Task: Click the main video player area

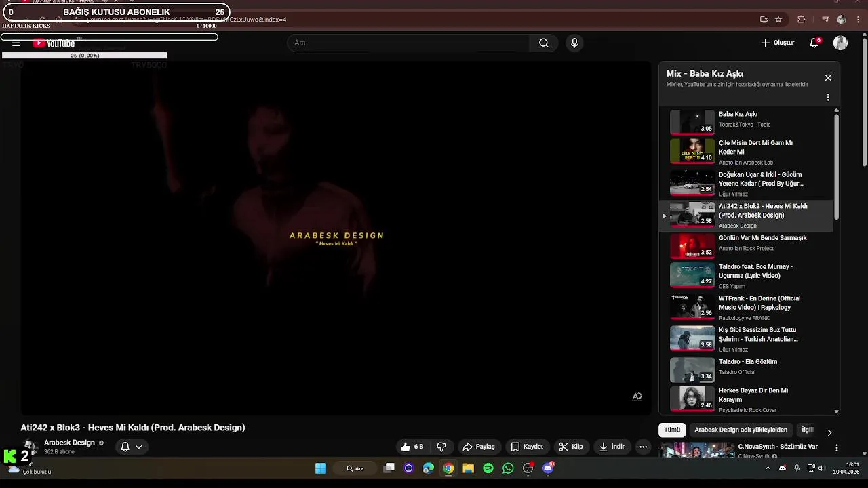Action: coord(336,237)
